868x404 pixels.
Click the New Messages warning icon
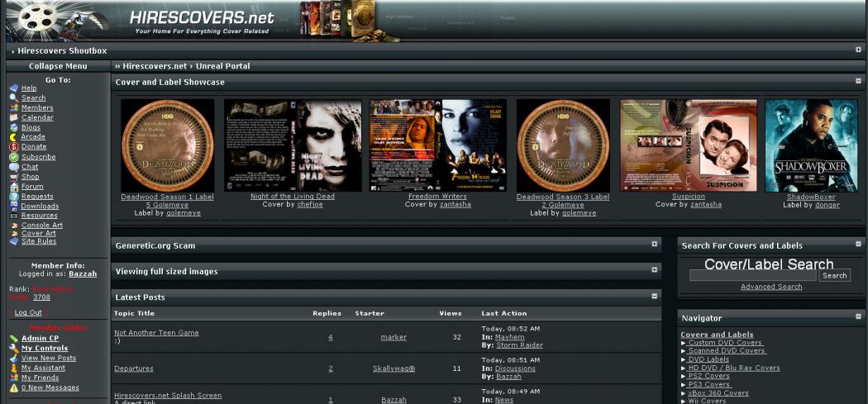click(13, 388)
